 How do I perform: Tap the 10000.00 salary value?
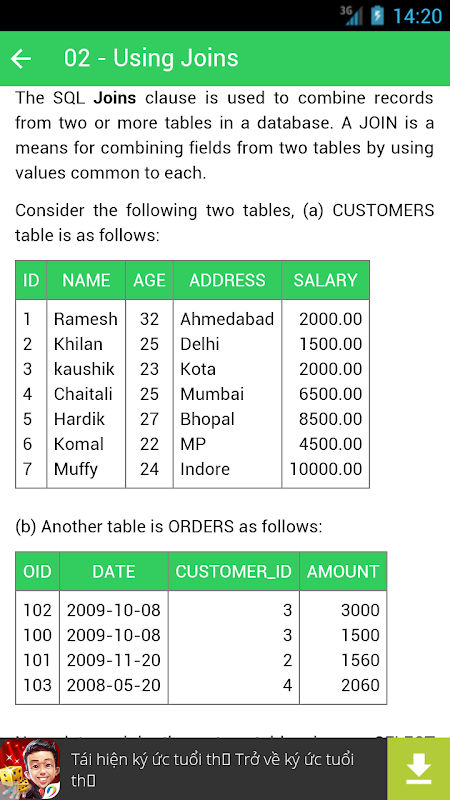(x=326, y=469)
